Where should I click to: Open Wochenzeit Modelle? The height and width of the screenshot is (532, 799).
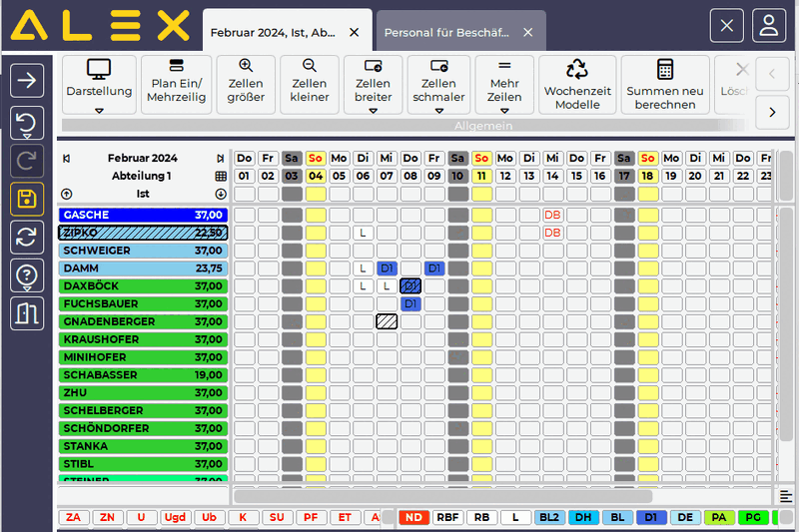pyautogui.click(x=577, y=70)
